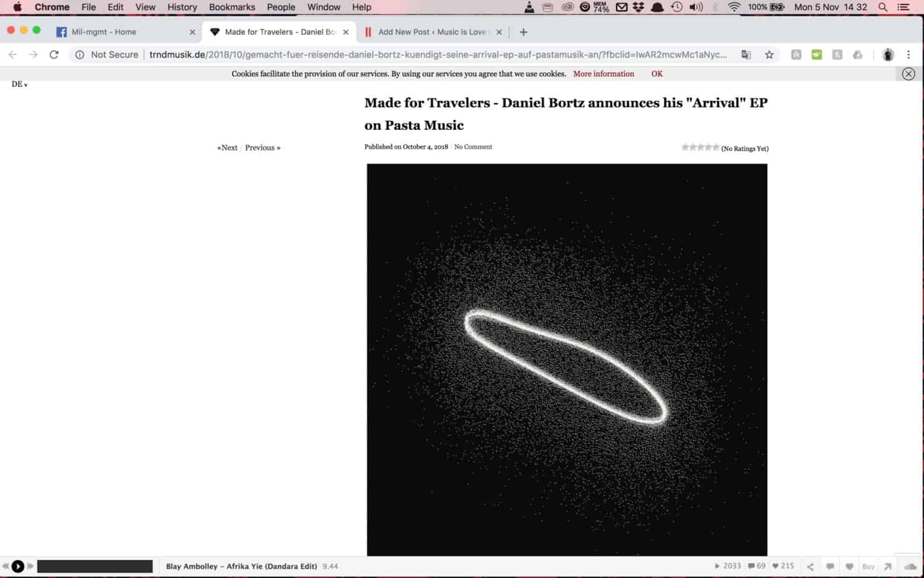This screenshot has width=924, height=578.
Task: Accept cookies by clicking OK
Action: click(657, 74)
